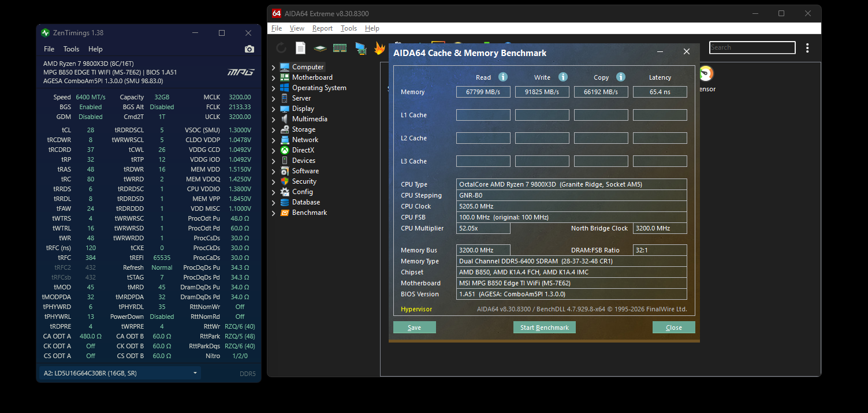The height and width of the screenshot is (413, 868).
Task: Open the Report document icon in AIDA64 toolbar
Action: pos(300,48)
